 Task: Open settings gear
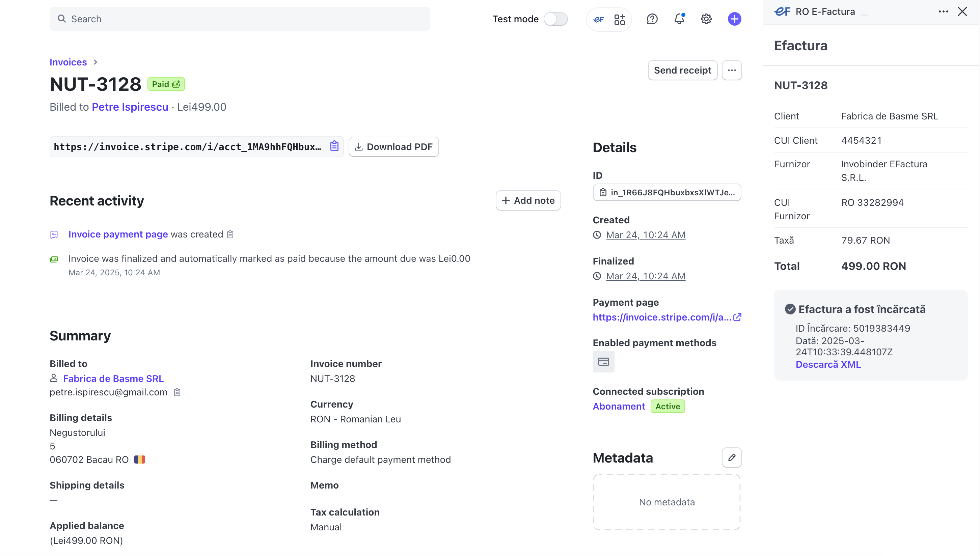[706, 19]
